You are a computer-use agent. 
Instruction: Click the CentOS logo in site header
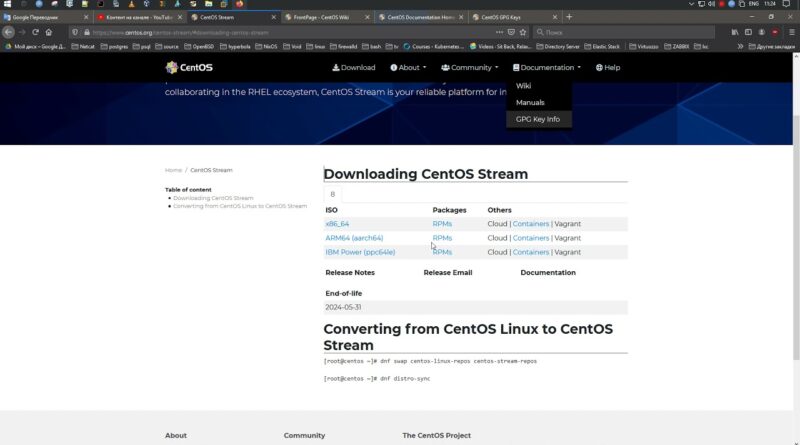point(189,67)
